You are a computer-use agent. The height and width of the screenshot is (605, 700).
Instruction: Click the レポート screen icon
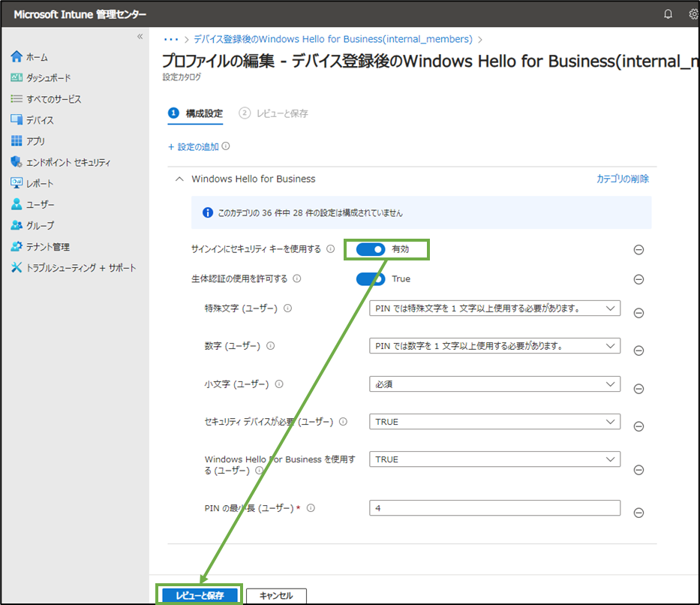coord(17,183)
